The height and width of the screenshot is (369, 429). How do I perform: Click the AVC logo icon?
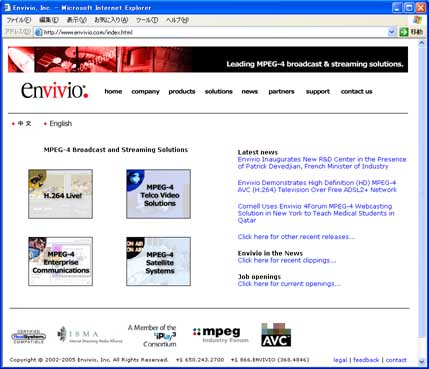[x=276, y=335]
